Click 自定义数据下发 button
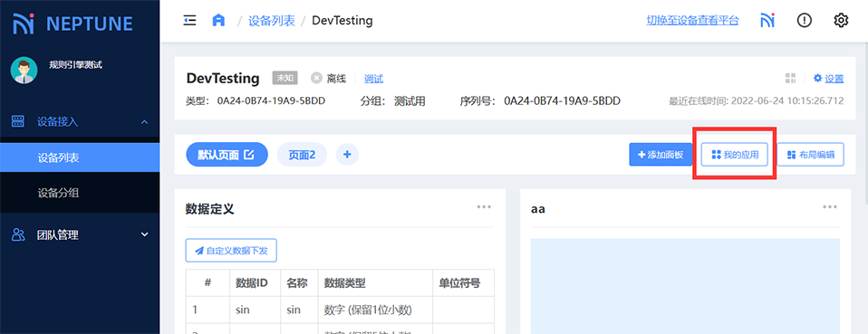This screenshot has width=868, height=334. 231,251
